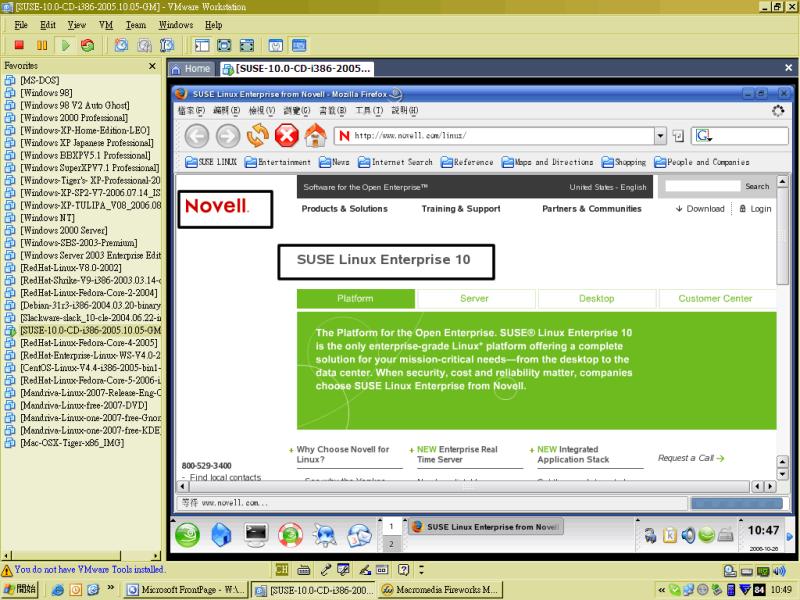This screenshot has height=600, width=800.
Task: Click the VMware reset button
Action: tap(88, 45)
